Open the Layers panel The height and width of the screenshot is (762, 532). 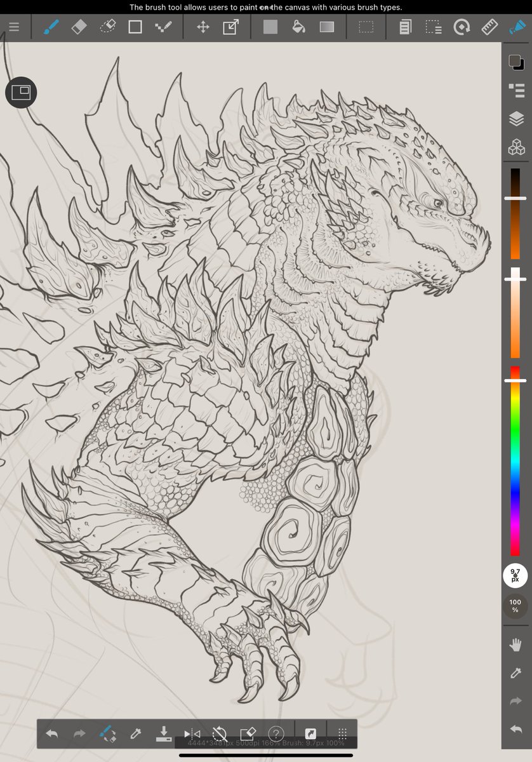[515, 119]
